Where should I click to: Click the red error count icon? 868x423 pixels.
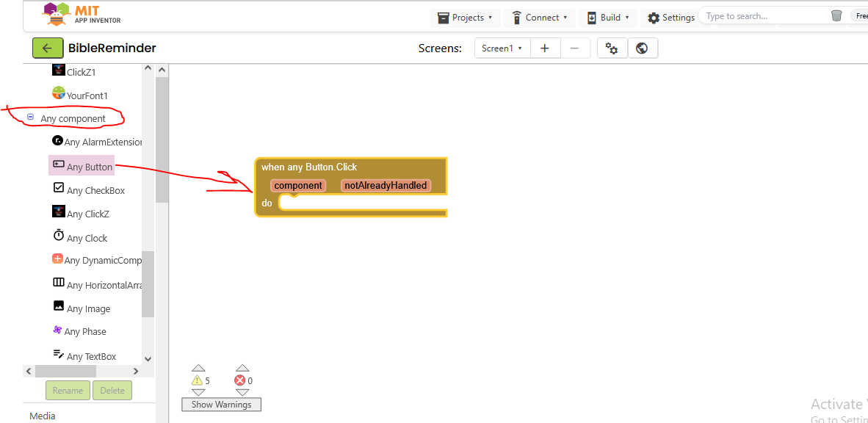240,380
